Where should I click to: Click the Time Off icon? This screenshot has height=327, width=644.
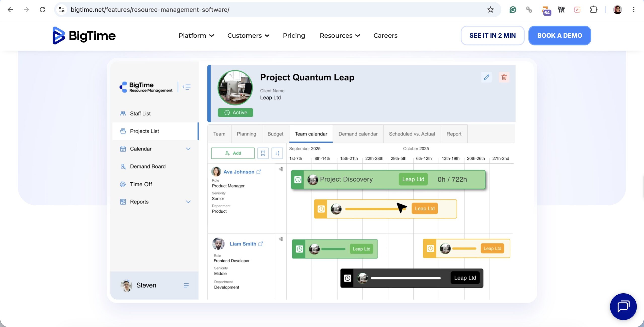tap(123, 184)
